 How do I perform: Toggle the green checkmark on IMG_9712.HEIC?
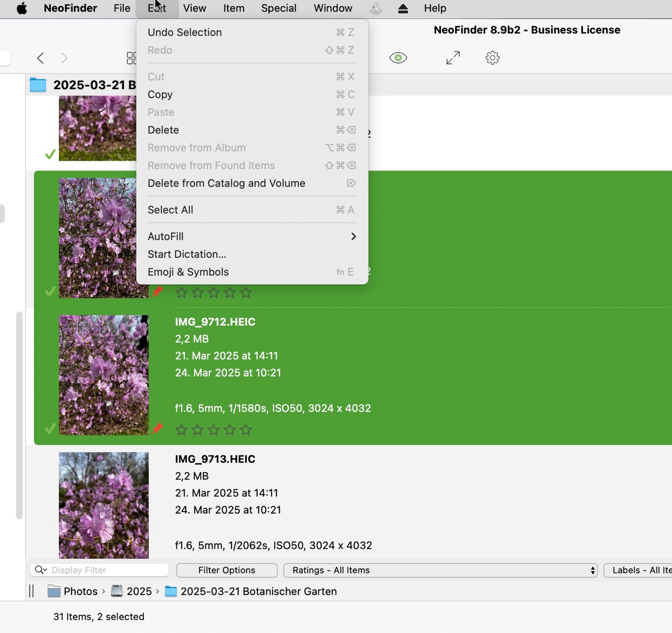click(x=50, y=428)
